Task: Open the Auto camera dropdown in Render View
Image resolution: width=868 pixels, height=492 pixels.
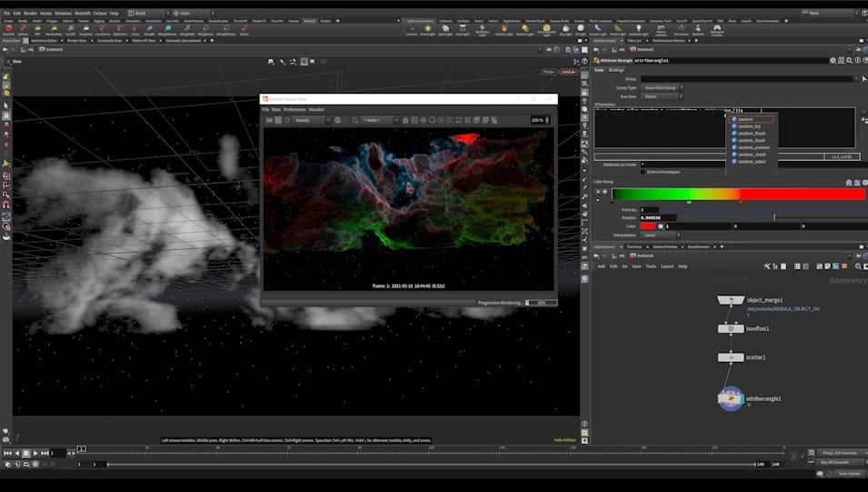Action: tap(380, 120)
